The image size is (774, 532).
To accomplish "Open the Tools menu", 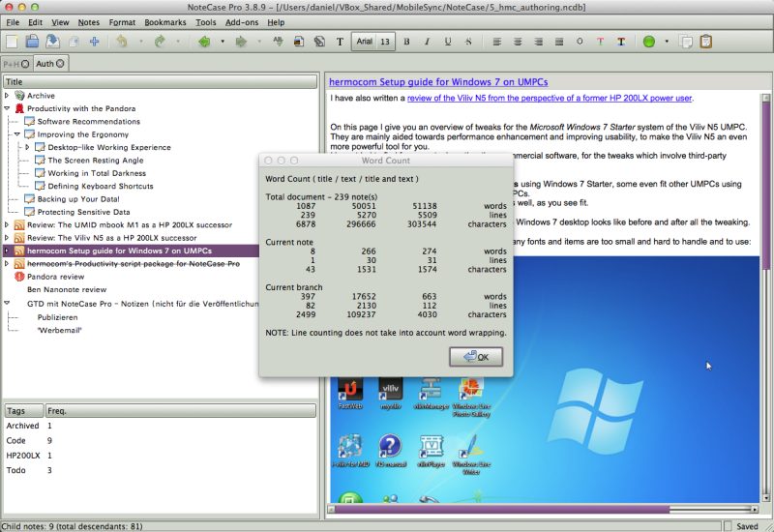I will click(x=205, y=22).
